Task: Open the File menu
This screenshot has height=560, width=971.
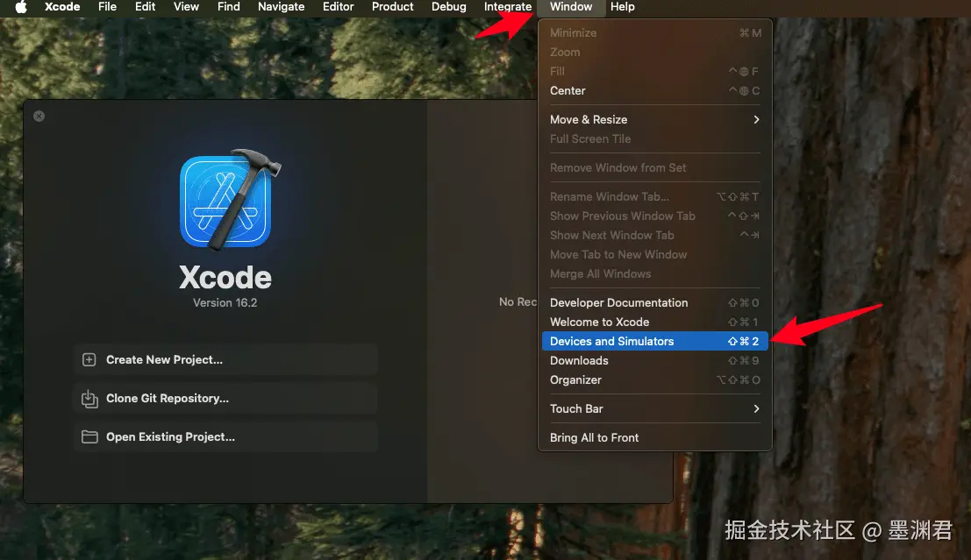Action: (x=107, y=7)
